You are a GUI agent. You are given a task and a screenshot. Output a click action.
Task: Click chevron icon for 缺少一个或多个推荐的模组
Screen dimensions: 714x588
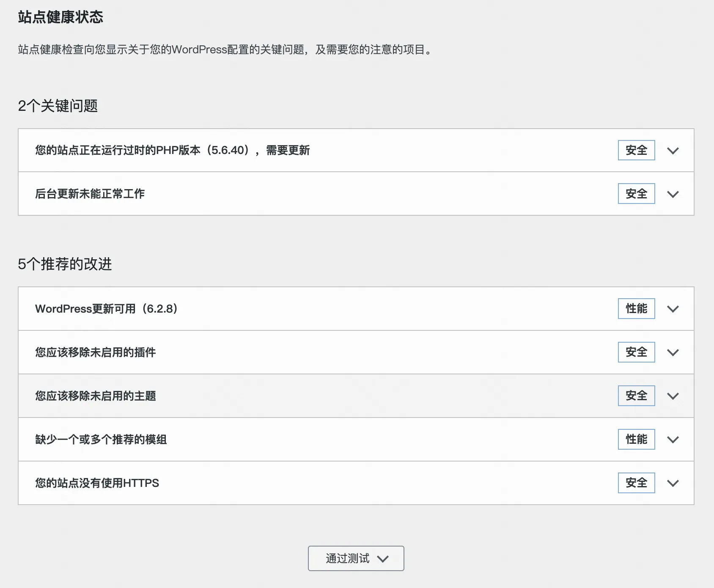point(673,440)
